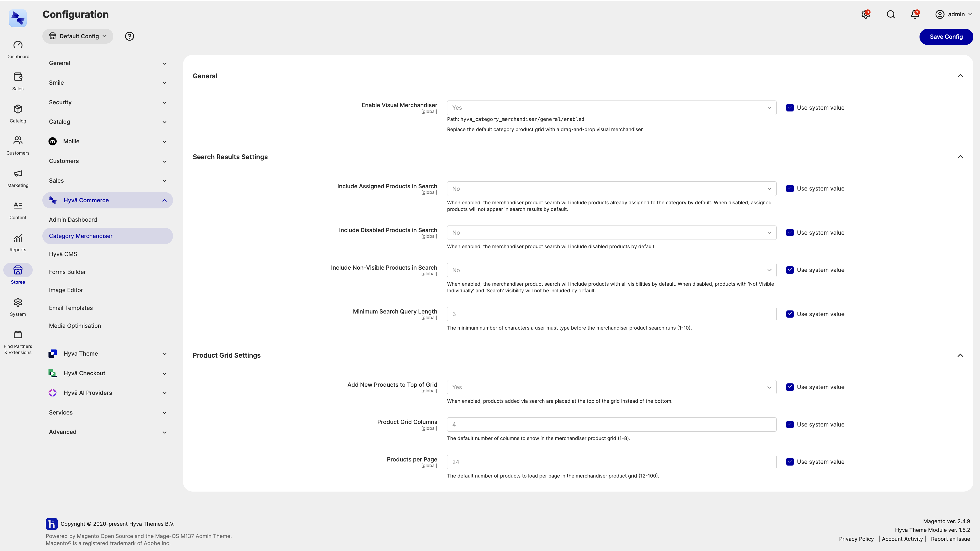
Task: Expand the Hyva Theme config group
Action: (107, 354)
